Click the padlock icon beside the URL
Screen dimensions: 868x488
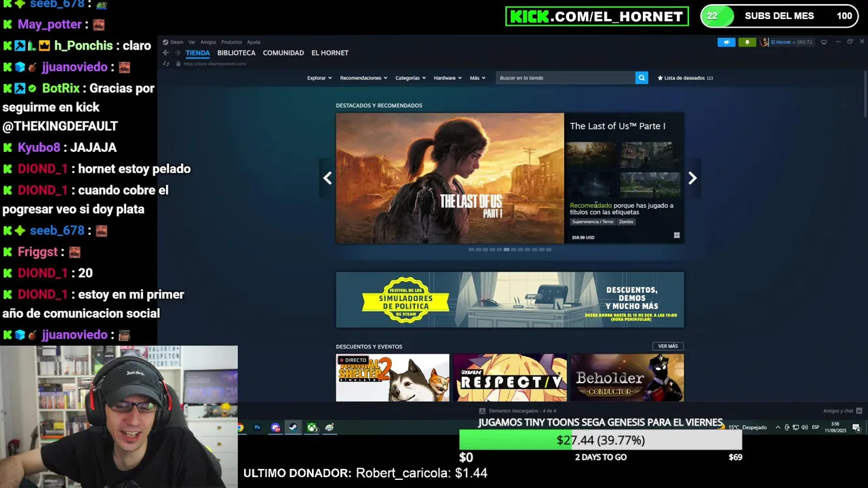click(x=178, y=64)
